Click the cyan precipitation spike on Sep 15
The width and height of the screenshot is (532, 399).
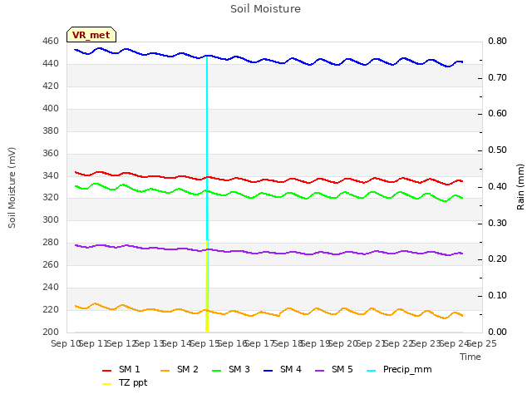(207, 146)
